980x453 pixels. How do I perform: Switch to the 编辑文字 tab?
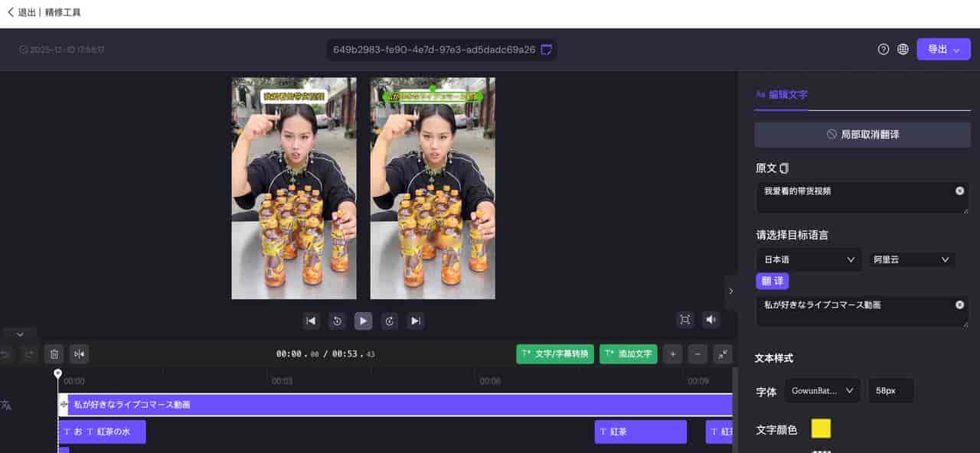pos(782,94)
